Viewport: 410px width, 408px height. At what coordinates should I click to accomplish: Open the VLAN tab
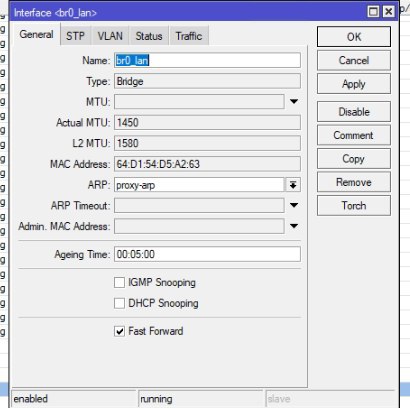pyautogui.click(x=110, y=36)
